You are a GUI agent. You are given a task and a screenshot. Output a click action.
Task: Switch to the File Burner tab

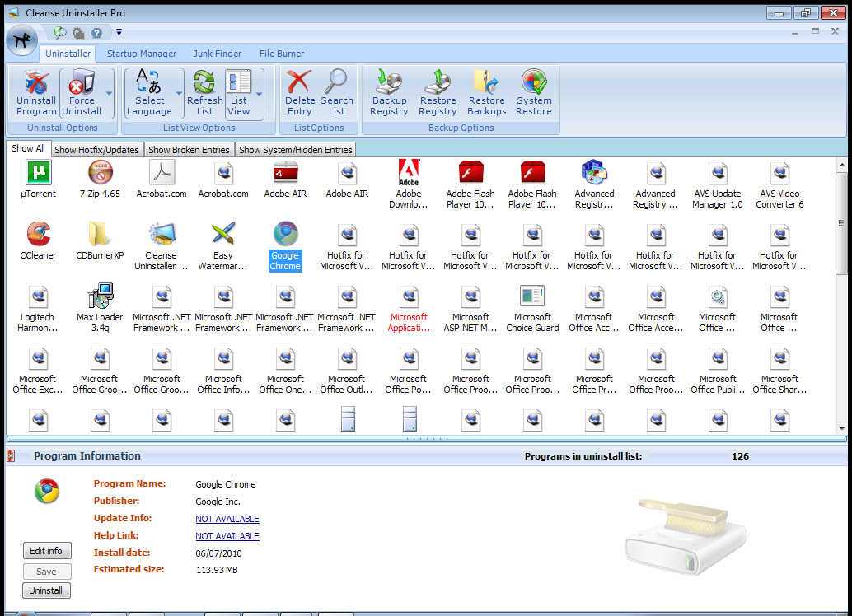[x=282, y=54]
